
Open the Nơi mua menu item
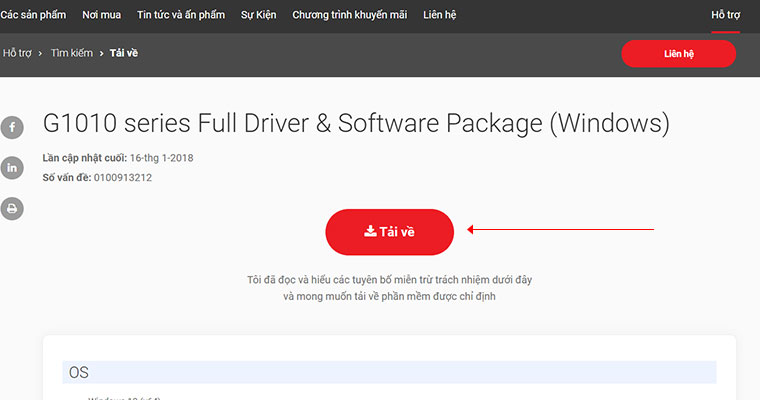click(101, 15)
